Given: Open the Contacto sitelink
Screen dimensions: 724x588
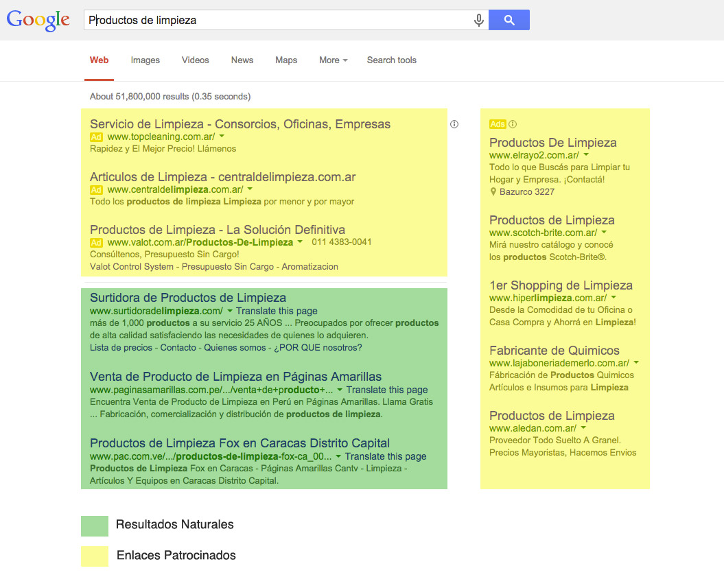Looking at the screenshot, I should (x=178, y=348).
